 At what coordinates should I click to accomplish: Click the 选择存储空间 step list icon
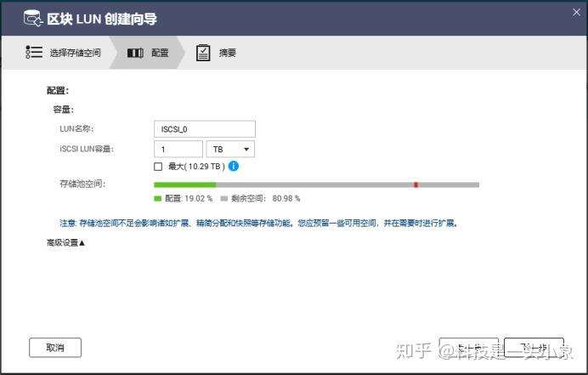34,52
